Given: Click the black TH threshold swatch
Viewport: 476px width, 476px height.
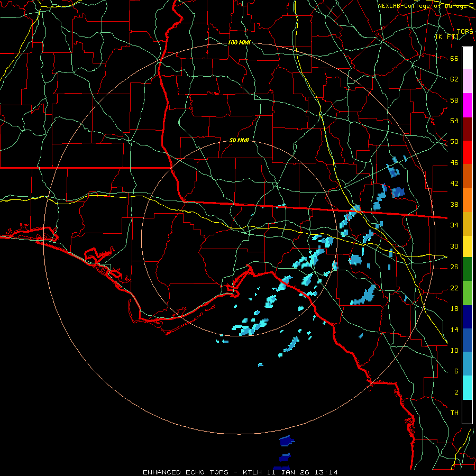Looking at the screenshot, I should click(467, 411).
